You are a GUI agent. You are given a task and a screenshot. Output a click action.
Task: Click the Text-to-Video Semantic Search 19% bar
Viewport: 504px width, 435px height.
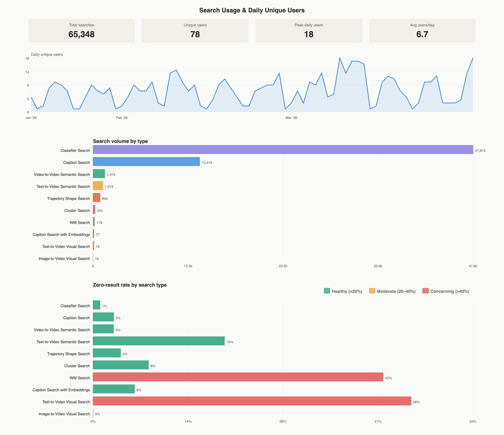[x=159, y=341]
